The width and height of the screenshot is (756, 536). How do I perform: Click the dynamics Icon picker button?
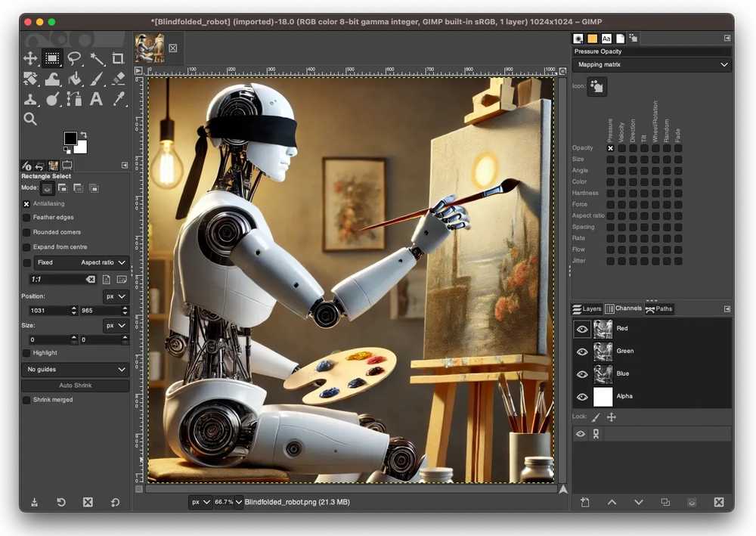tap(597, 87)
